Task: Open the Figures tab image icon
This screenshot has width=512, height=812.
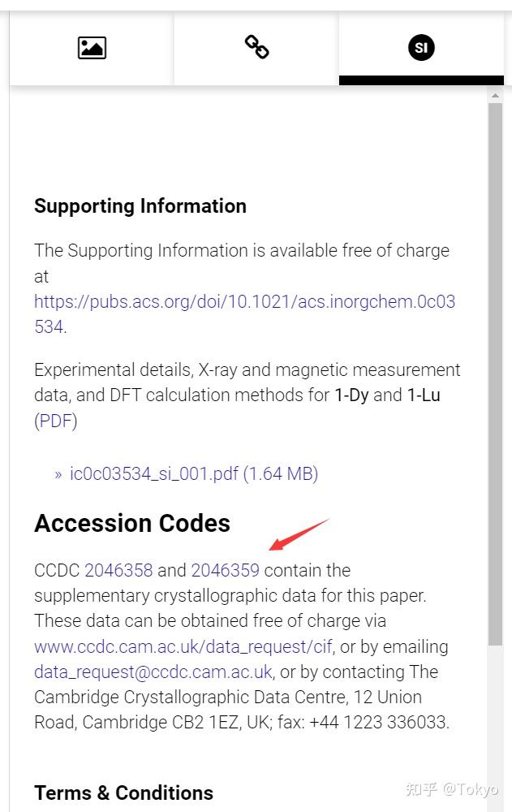Action: click(x=92, y=48)
